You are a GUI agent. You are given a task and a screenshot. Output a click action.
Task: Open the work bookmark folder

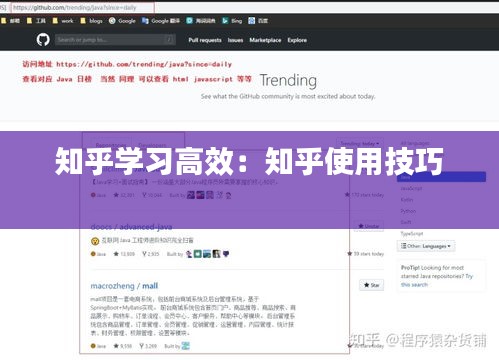click(63, 21)
